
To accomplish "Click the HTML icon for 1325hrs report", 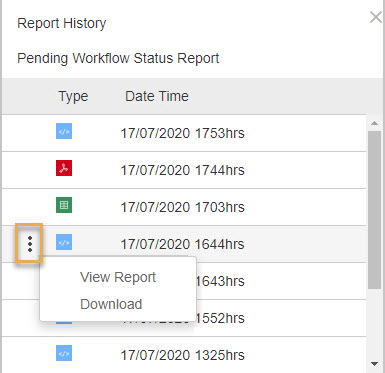I will pyautogui.click(x=64, y=353).
